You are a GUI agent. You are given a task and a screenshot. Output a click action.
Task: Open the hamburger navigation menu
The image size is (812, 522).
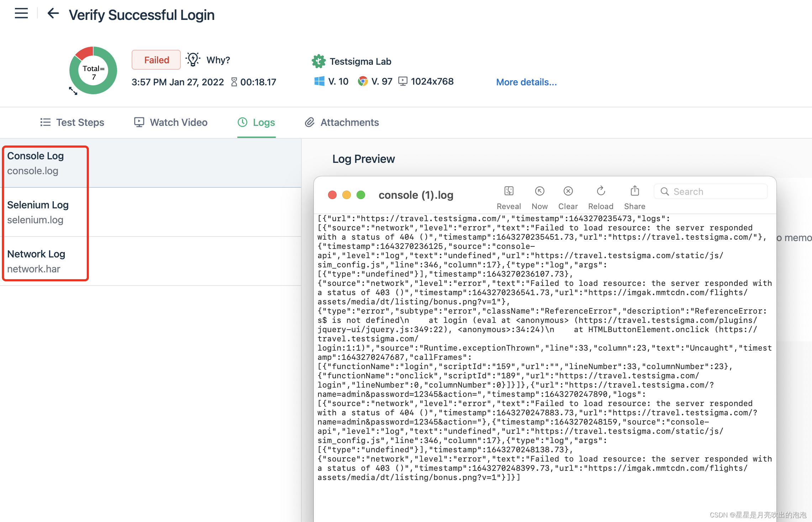pyautogui.click(x=21, y=14)
